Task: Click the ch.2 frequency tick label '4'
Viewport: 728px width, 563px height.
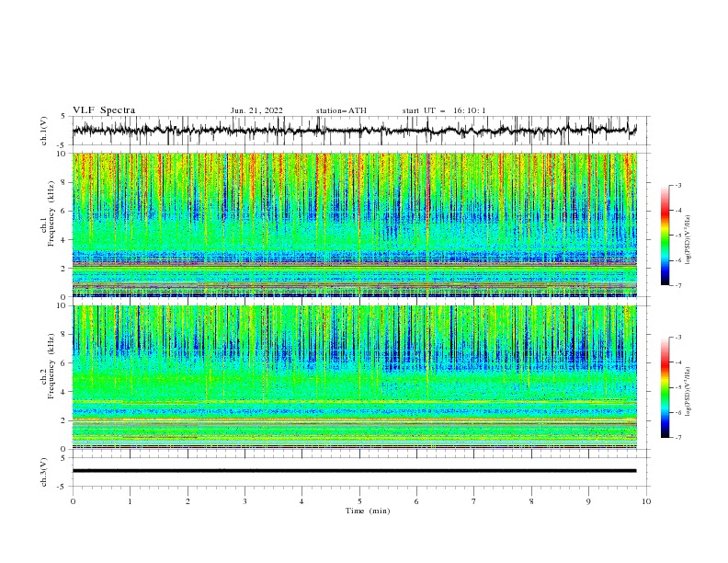Action: (x=65, y=392)
